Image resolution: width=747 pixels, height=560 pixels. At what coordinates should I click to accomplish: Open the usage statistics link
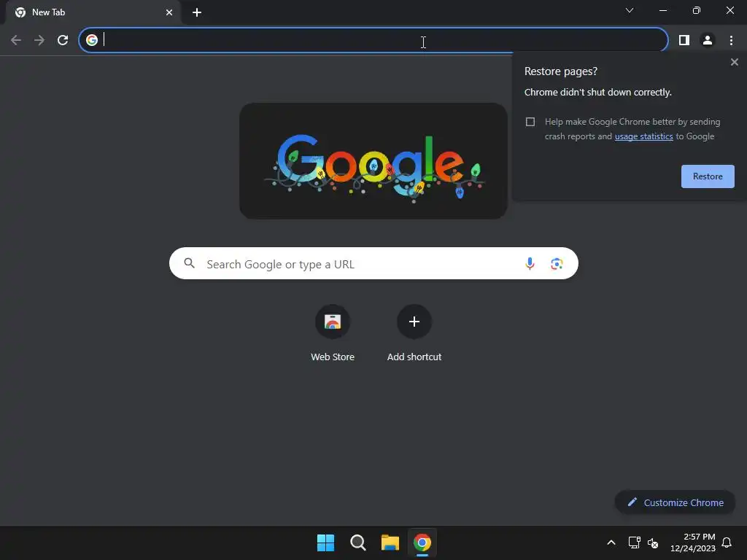[643, 136]
